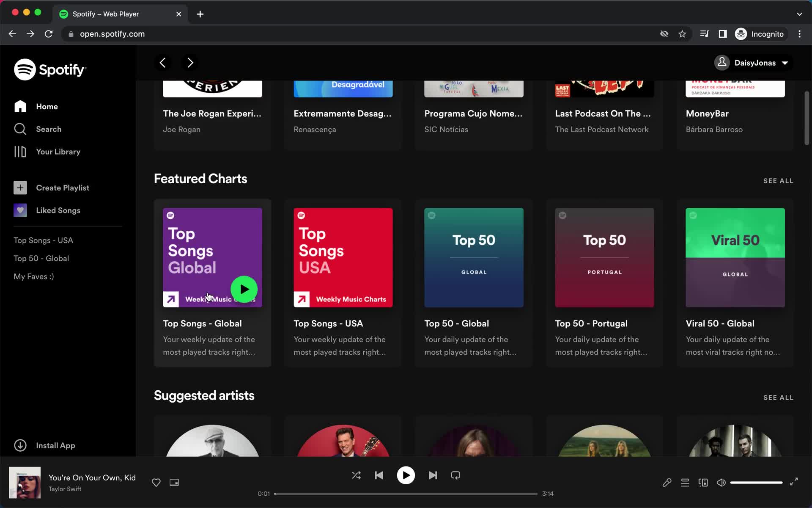Click the now-playing album art thumbnail
Viewport: 812px width, 508px height.
25,483
